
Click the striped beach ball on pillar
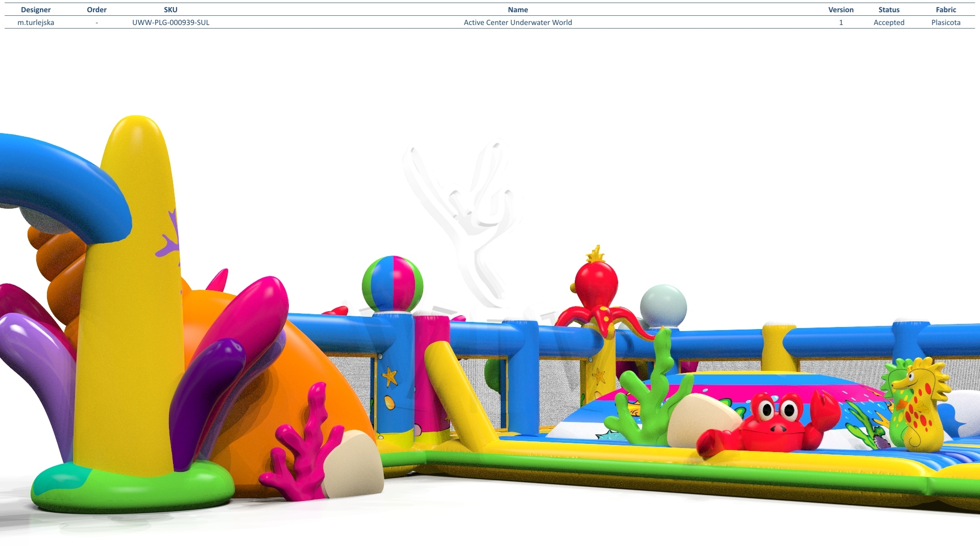[x=393, y=284]
